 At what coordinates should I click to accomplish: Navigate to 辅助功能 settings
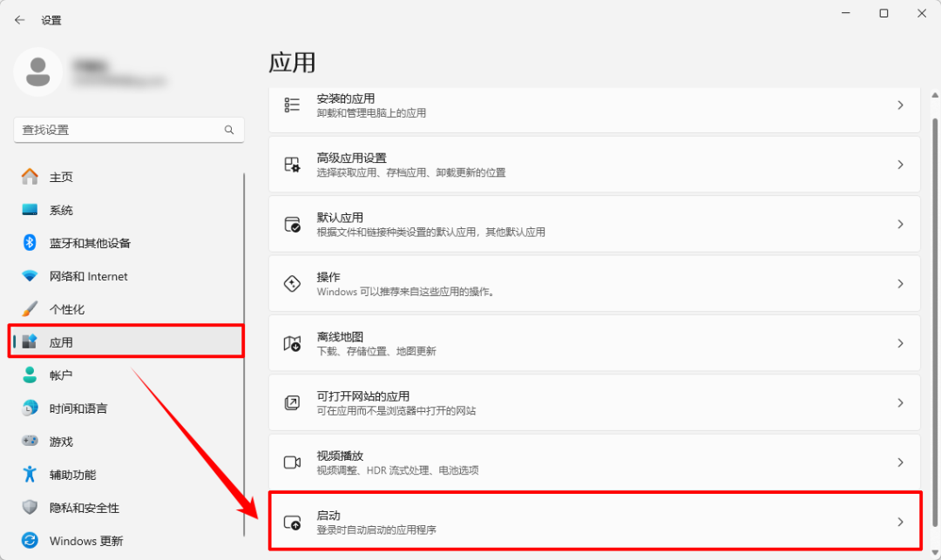[127, 475]
